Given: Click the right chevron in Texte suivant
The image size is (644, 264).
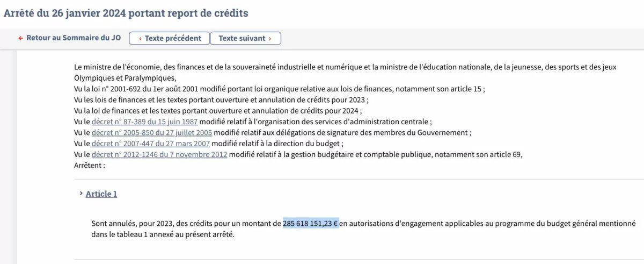Looking at the screenshot, I should (x=270, y=38).
